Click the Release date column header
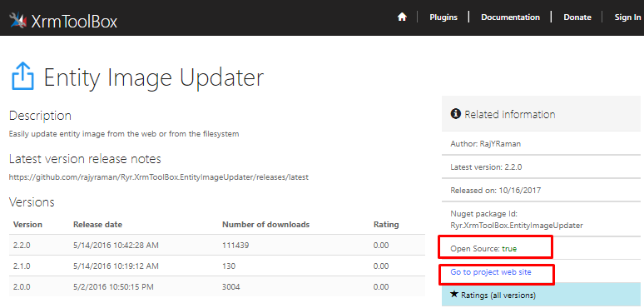Screen dimensions: 644x308 pos(97,225)
